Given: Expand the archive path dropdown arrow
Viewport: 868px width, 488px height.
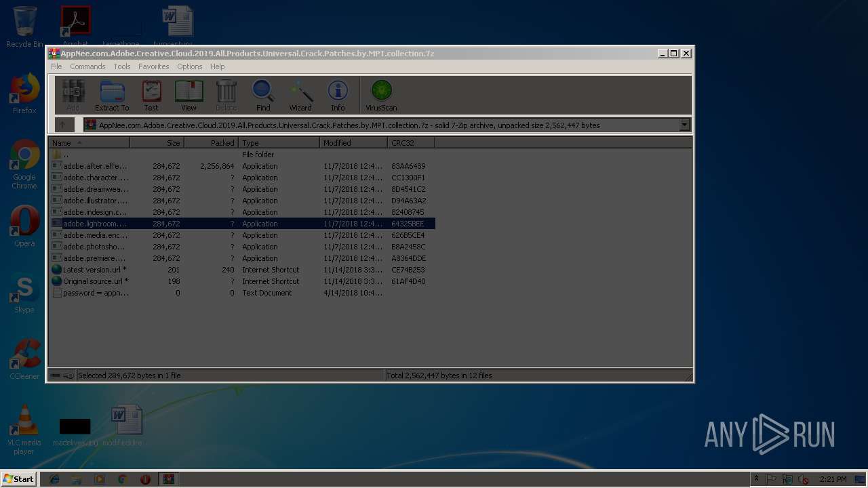Looking at the screenshot, I should coord(684,125).
